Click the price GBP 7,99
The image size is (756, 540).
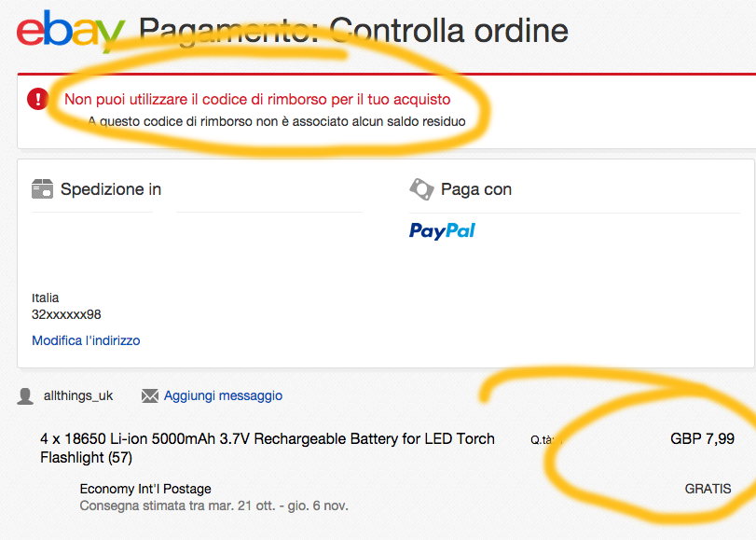coord(702,438)
